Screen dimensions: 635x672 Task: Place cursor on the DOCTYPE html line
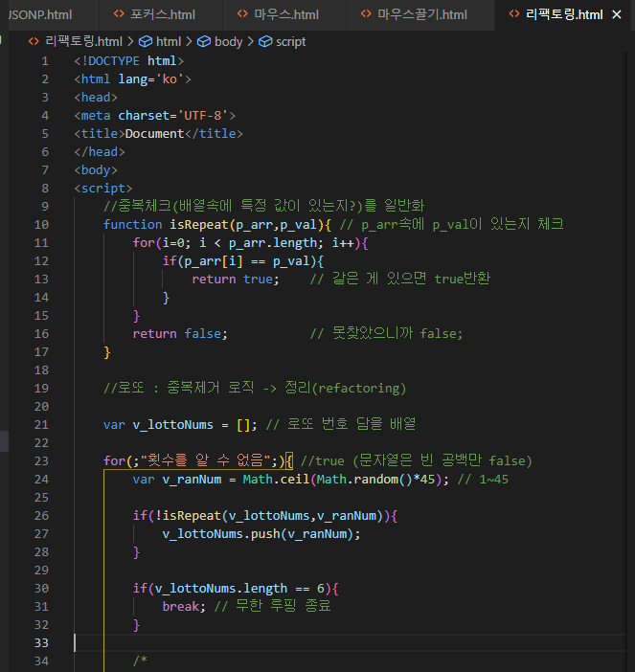129,61
